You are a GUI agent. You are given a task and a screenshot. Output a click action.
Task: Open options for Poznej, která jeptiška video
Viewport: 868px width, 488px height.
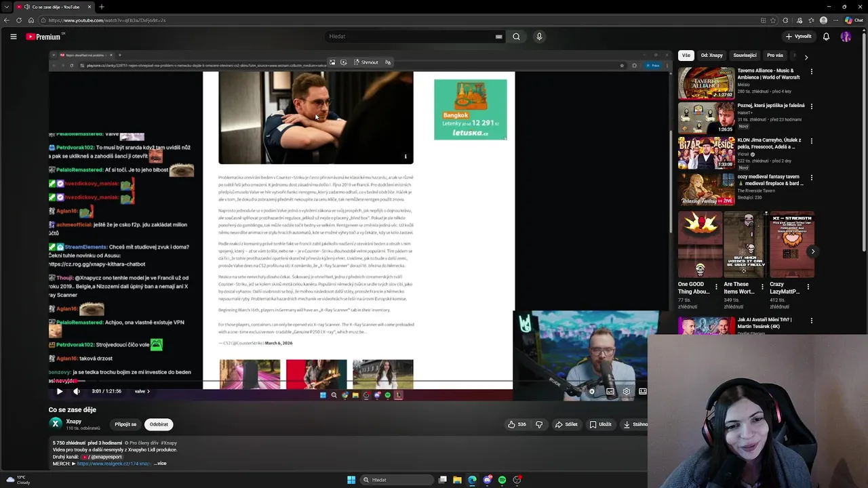click(x=811, y=106)
